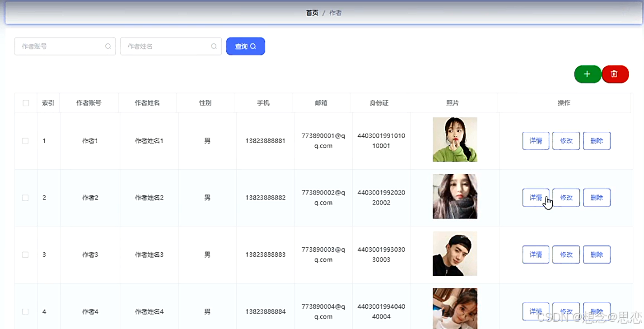Click email 773890002@qq.com

(x=323, y=198)
